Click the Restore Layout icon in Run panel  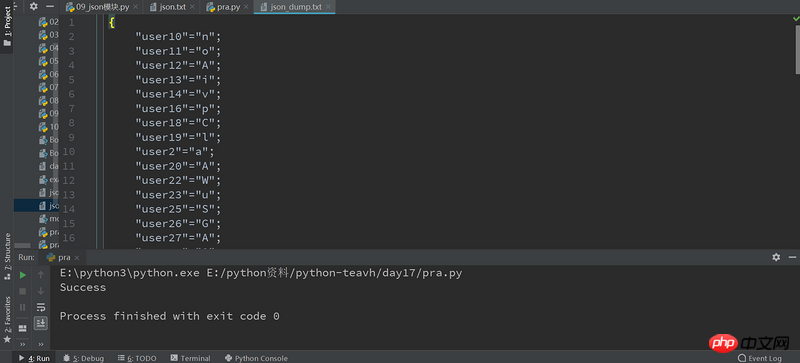tap(22, 328)
